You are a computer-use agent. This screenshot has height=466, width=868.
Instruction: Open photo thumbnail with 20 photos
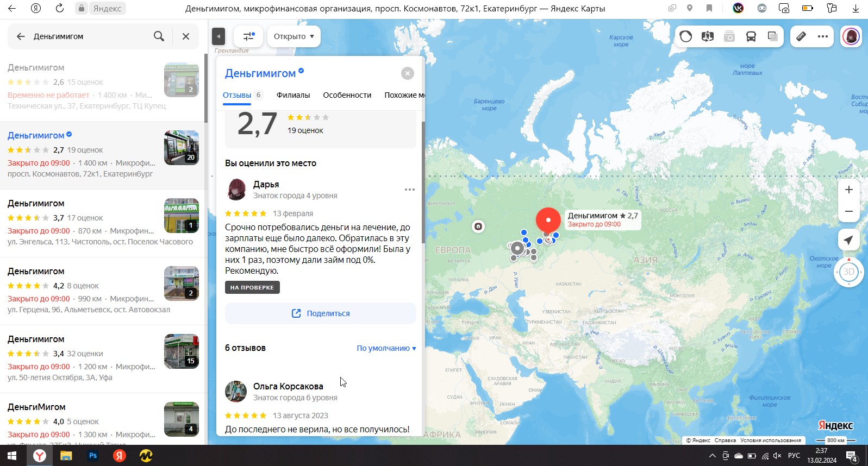[x=182, y=148]
